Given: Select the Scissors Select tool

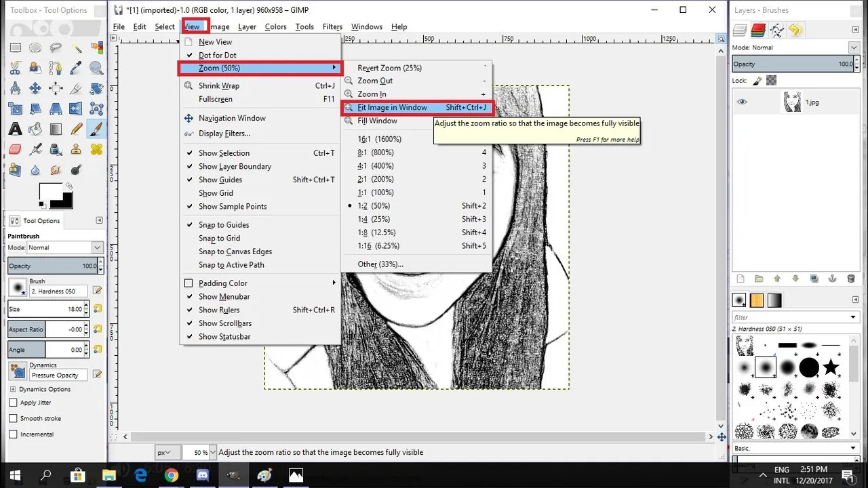Looking at the screenshot, I should tap(15, 68).
